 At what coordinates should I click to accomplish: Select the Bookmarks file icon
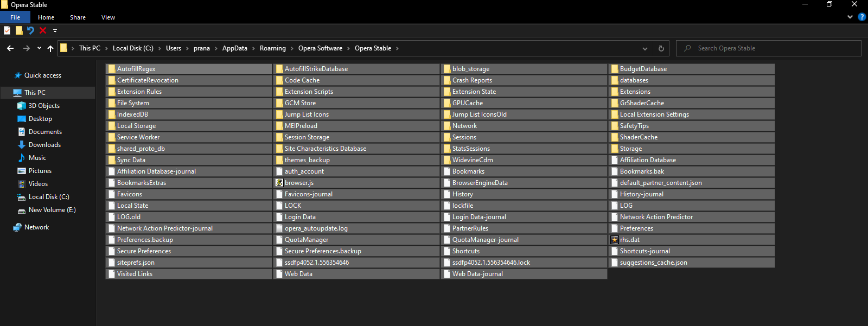pyautogui.click(x=447, y=171)
